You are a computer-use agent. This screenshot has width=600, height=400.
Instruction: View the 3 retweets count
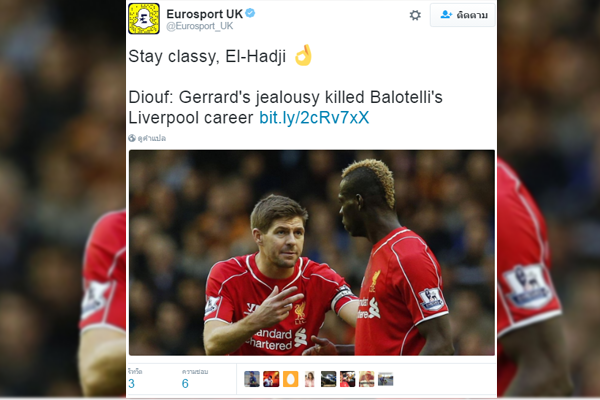tap(131, 383)
